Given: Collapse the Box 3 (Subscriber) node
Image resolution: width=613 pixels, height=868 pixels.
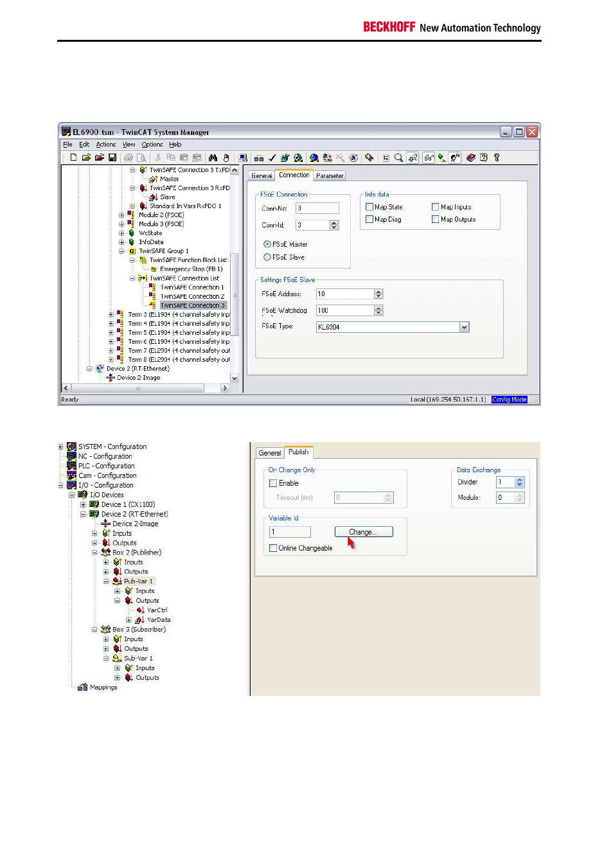Looking at the screenshot, I should point(94,630).
